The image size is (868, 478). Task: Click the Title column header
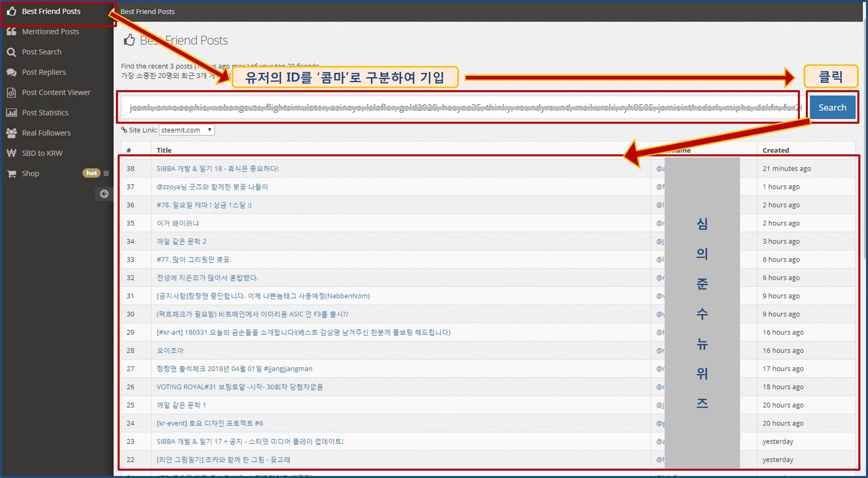pyautogui.click(x=164, y=150)
